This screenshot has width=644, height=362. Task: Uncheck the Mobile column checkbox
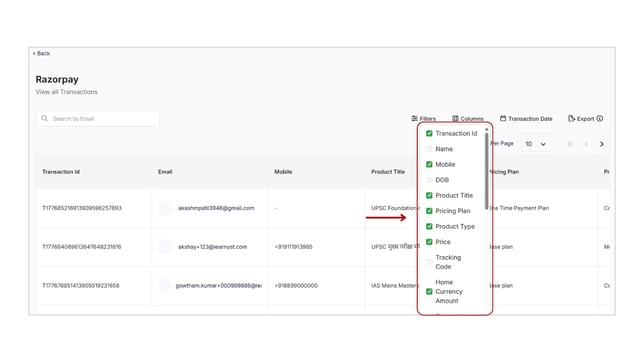click(x=429, y=164)
